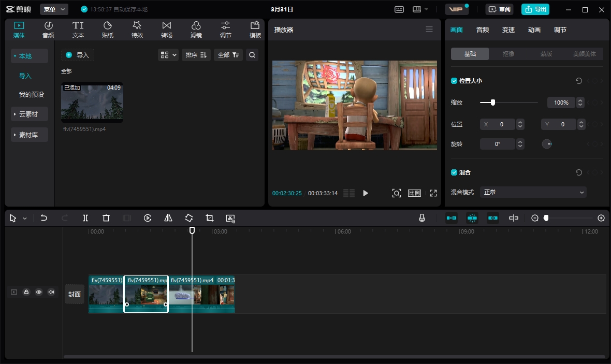Expand the 云素材 cloud materials section
611x364 pixels.
coord(30,114)
